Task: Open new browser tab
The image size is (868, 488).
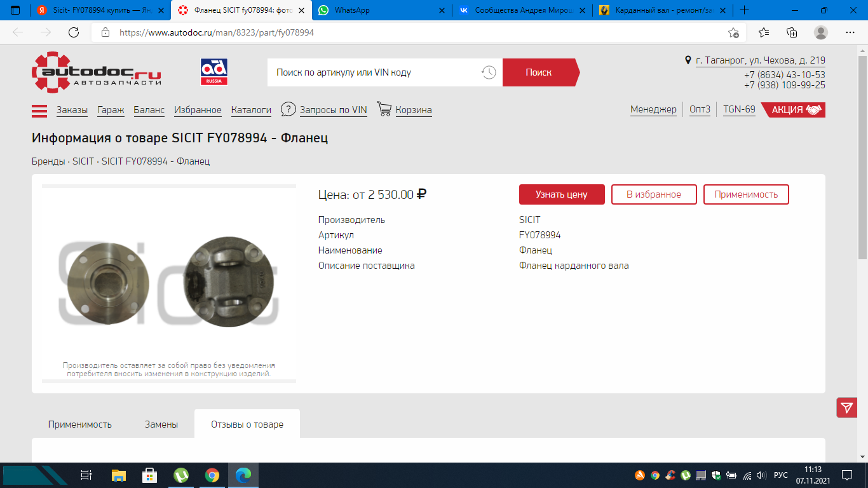Action: coord(745,10)
